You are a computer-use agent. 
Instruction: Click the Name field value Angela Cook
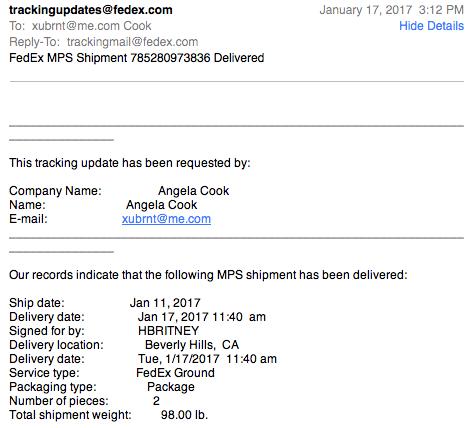pyautogui.click(x=162, y=205)
